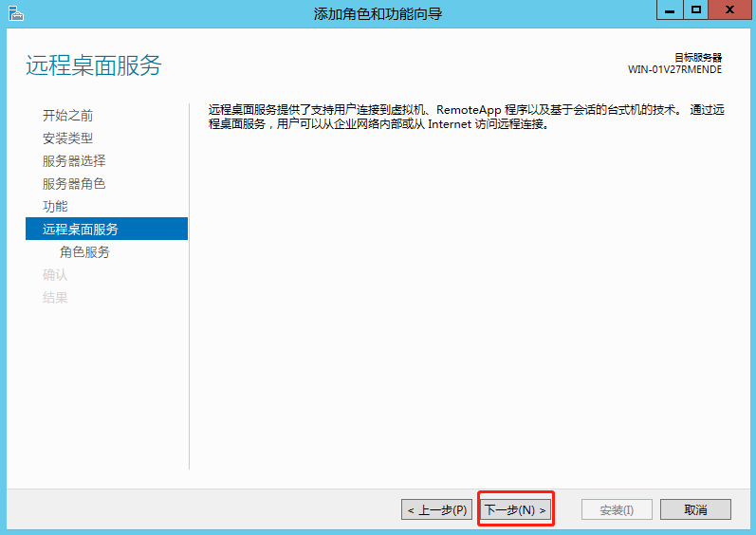756x535 pixels.
Task: Minimize the Add Roles wizard window
Action: pos(670,10)
